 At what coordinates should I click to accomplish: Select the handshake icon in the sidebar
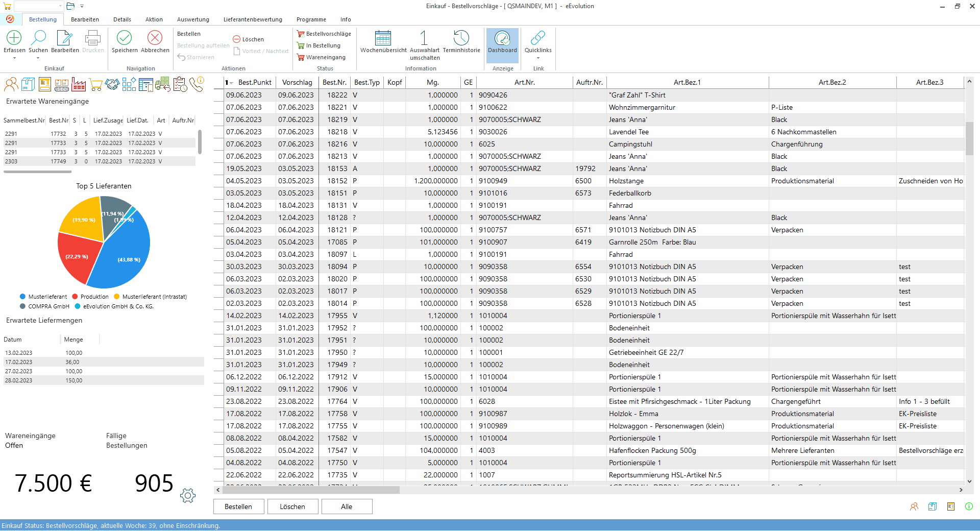(x=112, y=84)
